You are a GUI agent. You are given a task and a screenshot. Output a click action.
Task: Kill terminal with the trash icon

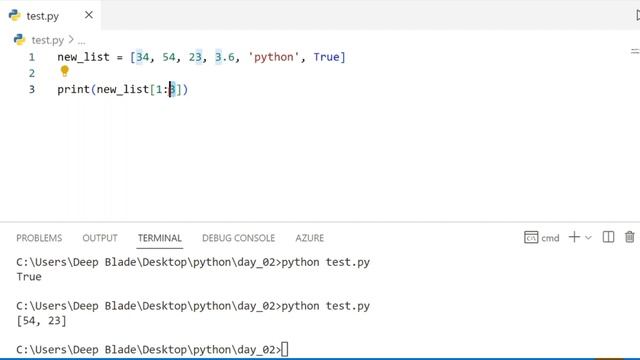point(629,237)
